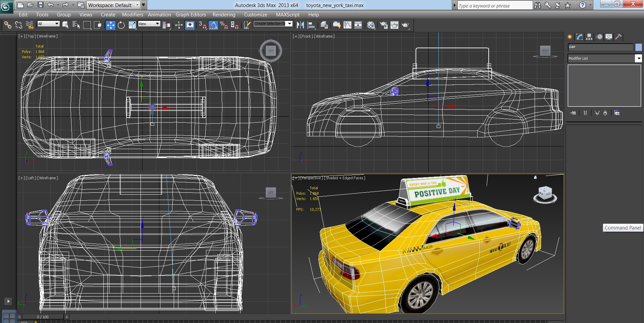Click the Unlink Selection icon

click(x=18, y=25)
